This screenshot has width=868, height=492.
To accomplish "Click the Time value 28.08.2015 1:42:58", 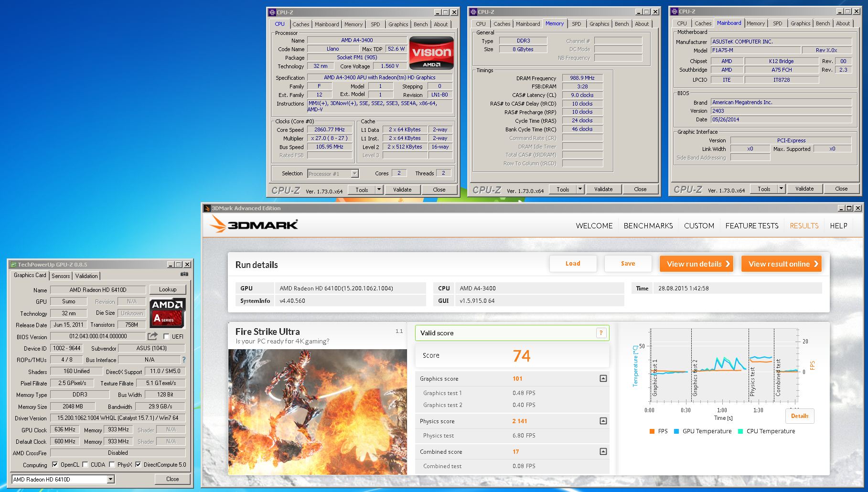I will [x=683, y=289].
